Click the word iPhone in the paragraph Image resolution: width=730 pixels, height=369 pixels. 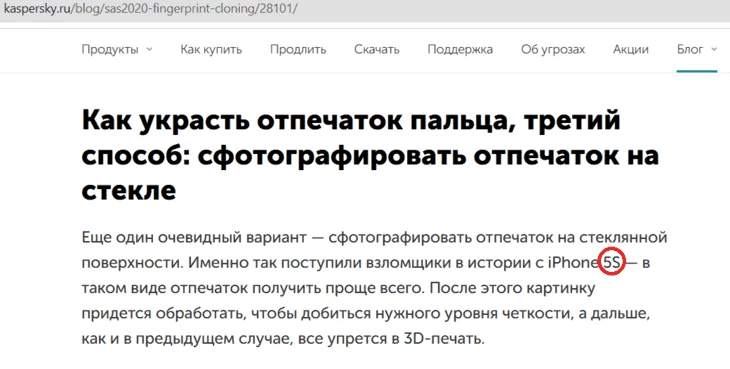[x=574, y=263]
